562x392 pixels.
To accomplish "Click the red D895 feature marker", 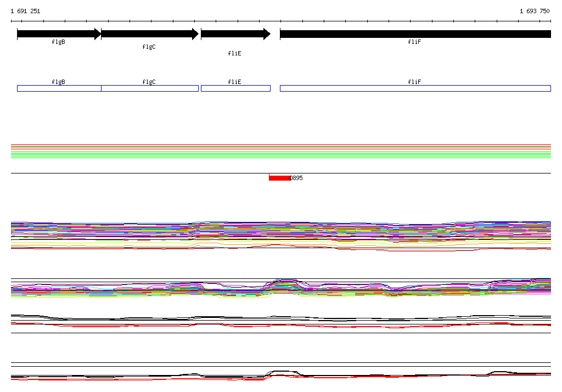I will (x=279, y=178).
